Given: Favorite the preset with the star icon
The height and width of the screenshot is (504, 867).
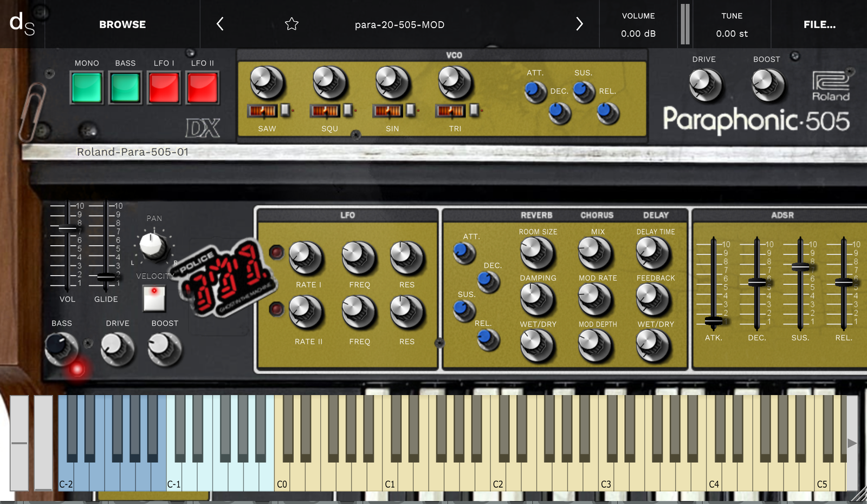Looking at the screenshot, I should tap(292, 24).
